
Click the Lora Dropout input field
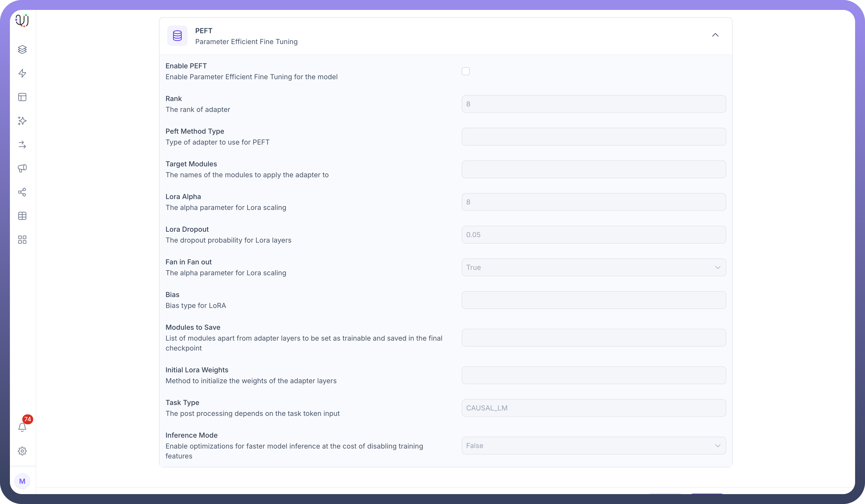pos(594,235)
